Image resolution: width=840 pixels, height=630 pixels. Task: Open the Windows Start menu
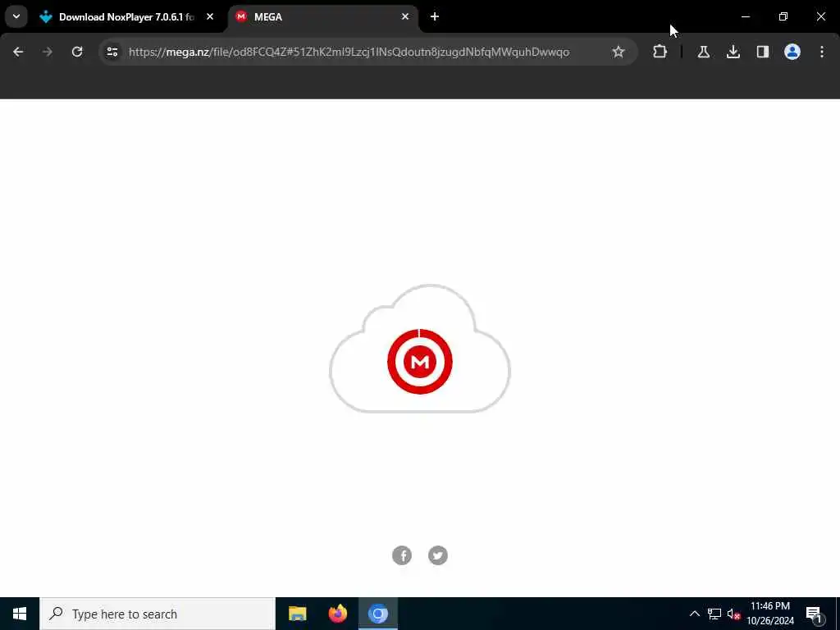coord(20,614)
